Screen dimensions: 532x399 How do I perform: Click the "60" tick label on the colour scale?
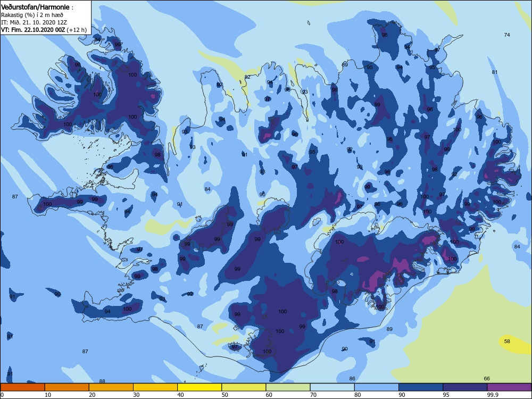point(269,395)
